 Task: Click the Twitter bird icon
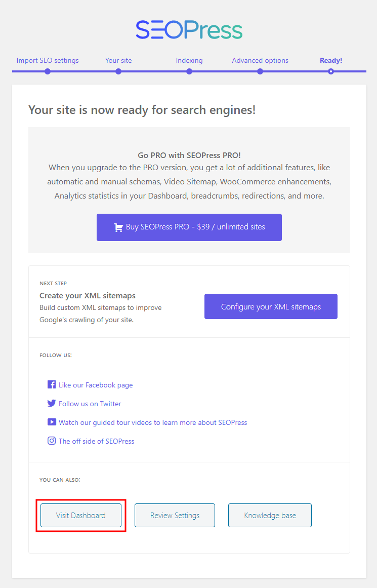coord(52,404)
